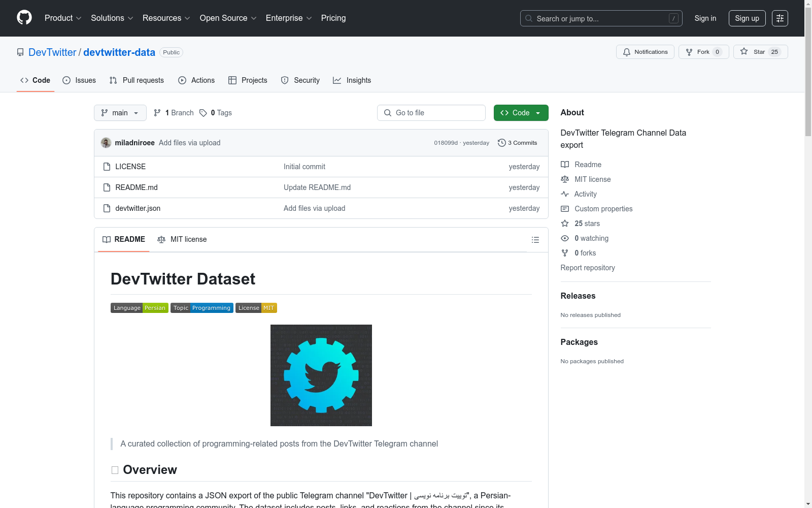Viewport: 812px width, 508px height.
Task: Expand the Solutions menu
Action: click(112, 18)
